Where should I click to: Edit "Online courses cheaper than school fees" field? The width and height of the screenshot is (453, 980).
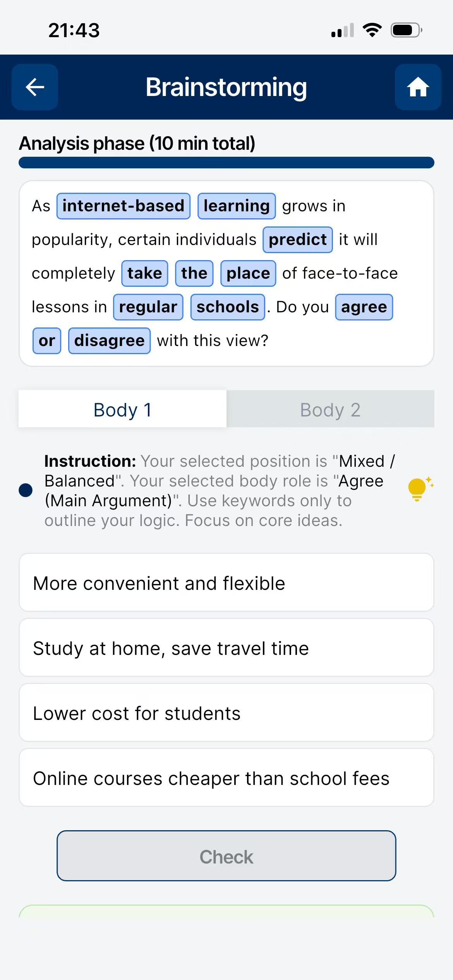pyautogui.click(x=226, y=778)
